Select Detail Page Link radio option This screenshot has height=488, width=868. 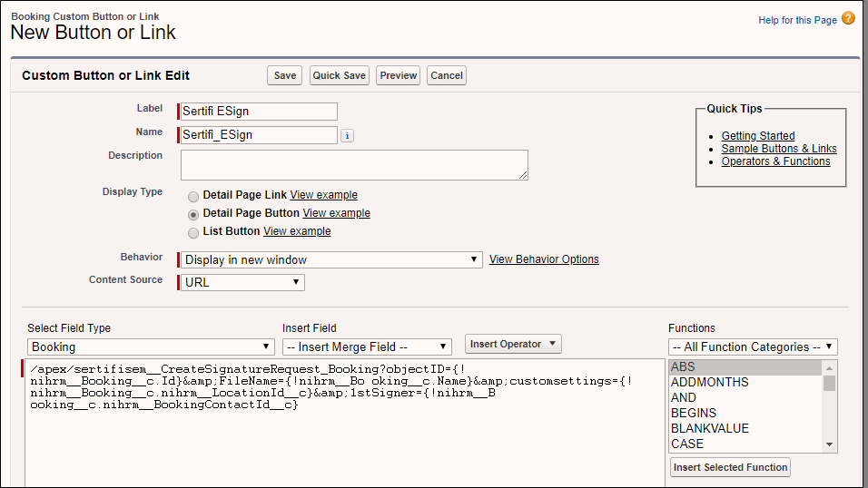click(193, 197)
